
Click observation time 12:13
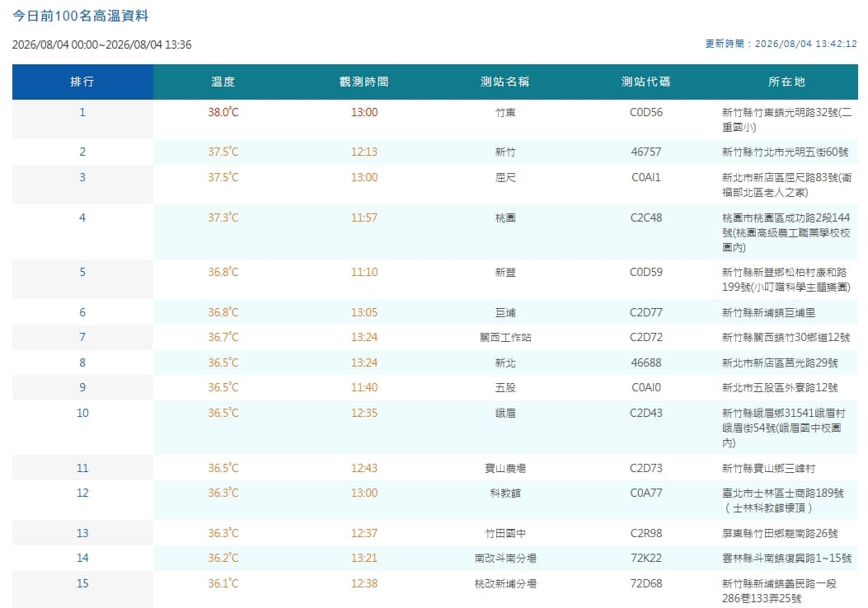click(x=364, y=152)
